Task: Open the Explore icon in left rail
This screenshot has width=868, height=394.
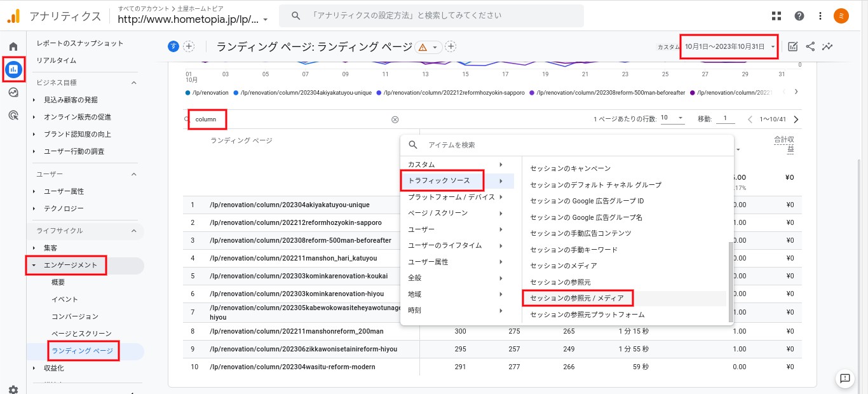Action: click(x=13, y=92)
